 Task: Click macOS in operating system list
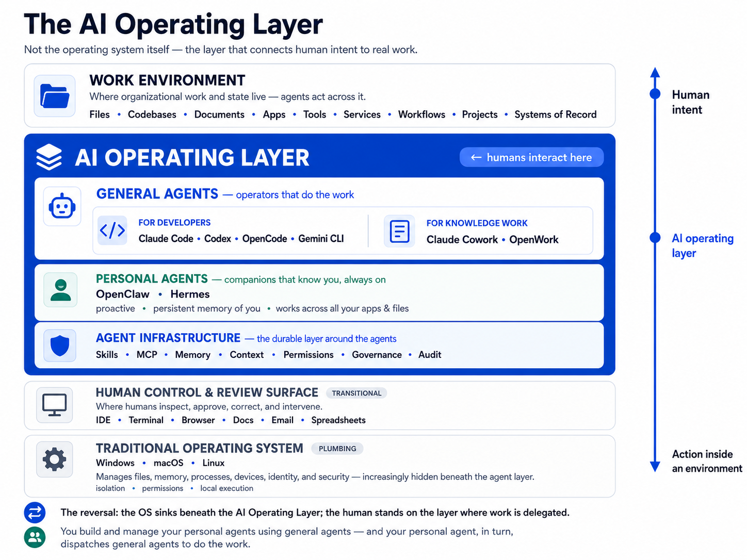pos(169,463)
